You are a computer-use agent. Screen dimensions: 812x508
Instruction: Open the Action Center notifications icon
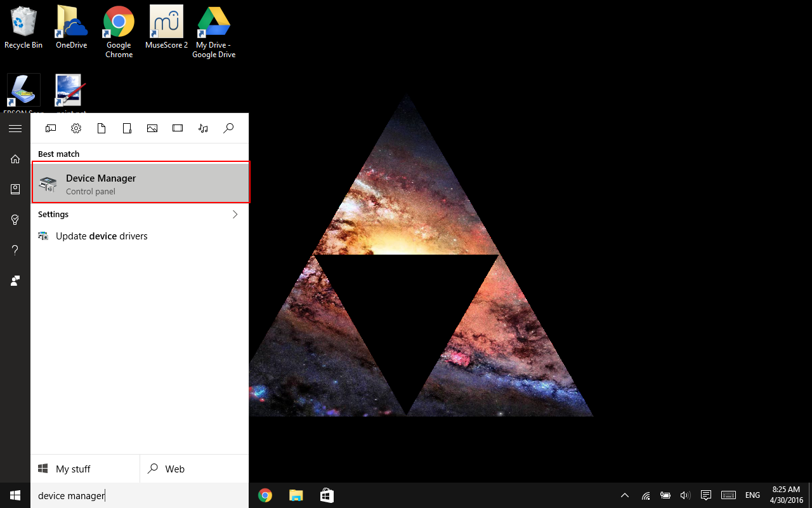pyautogui.click(x=705, y=495)
